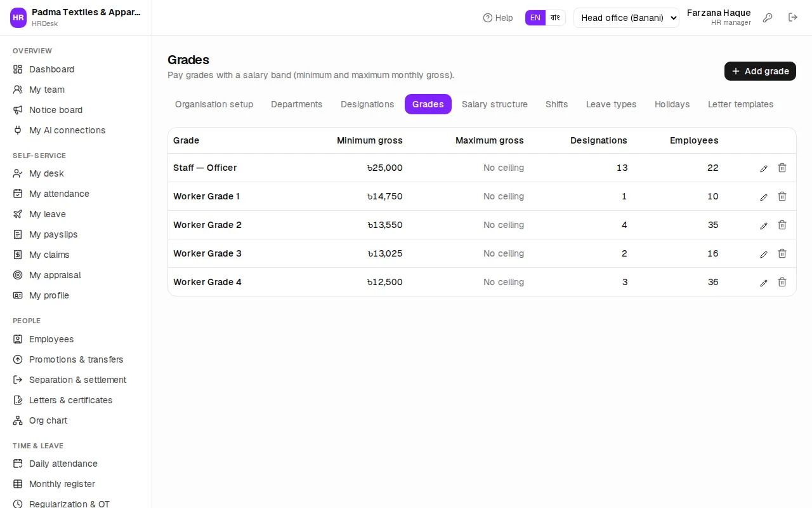Go to My claims

click(76, 255)
